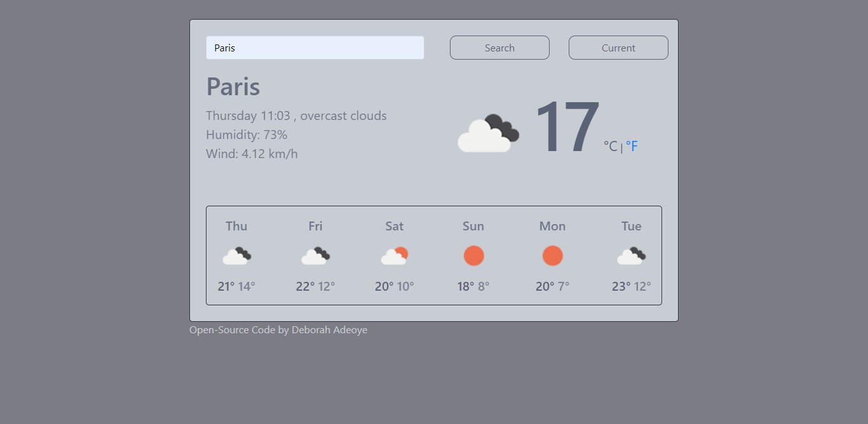Select Sunday's sun icon

(x=473, y=256)
